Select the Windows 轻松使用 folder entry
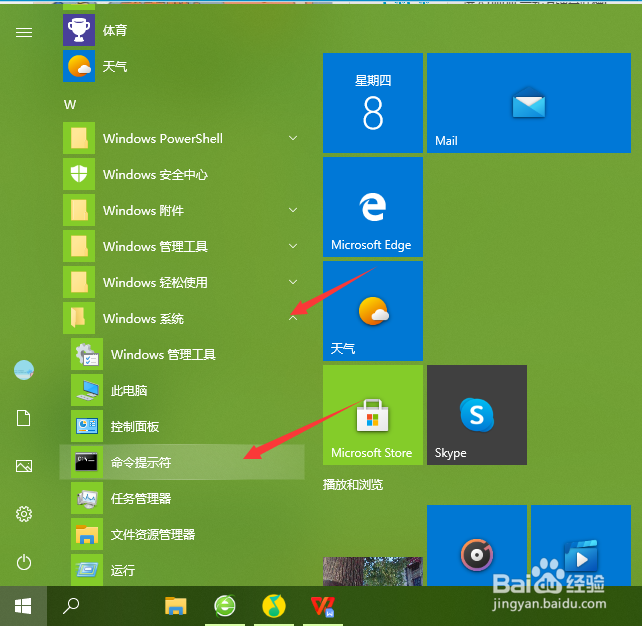The image size is (642, 626). (183, 282)
